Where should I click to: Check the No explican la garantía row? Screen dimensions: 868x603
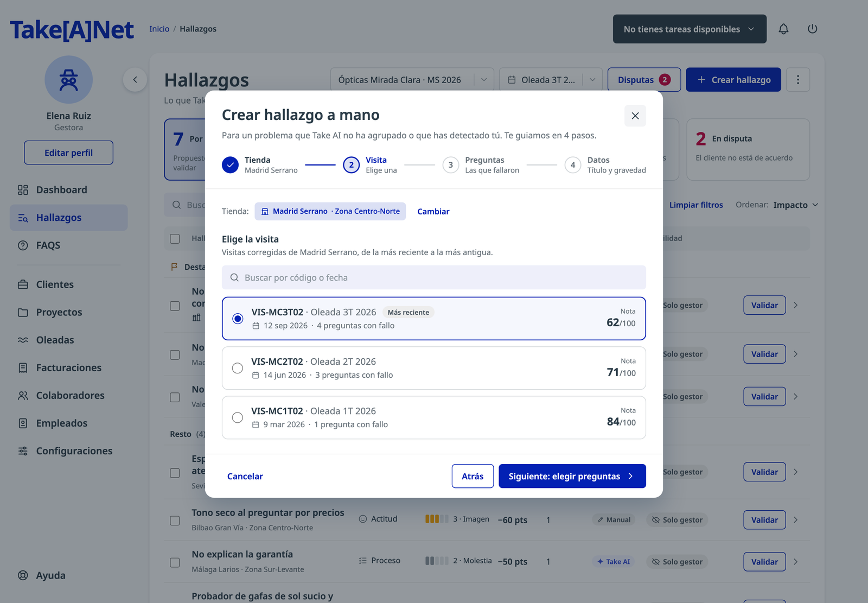pos(175,562)
